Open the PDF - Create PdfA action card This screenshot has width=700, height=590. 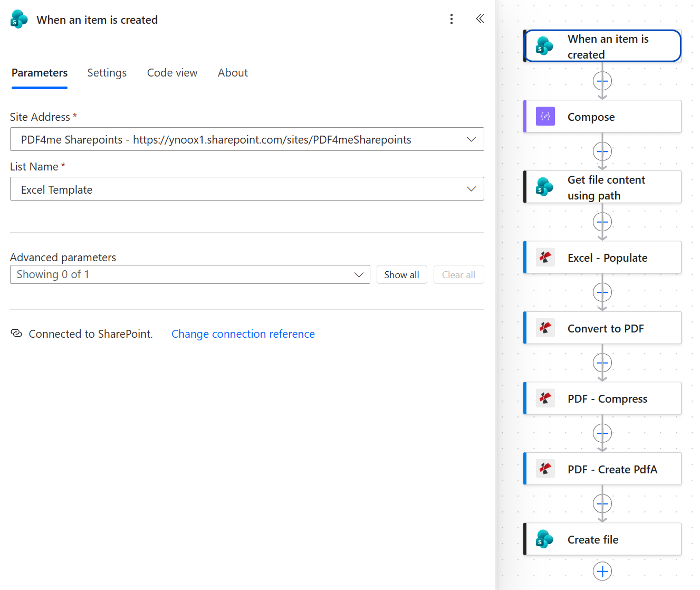pos(602,469)
